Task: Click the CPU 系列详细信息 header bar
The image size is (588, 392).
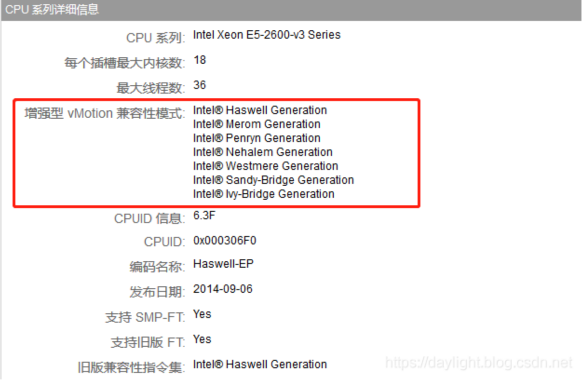Action: click(291, 10)
